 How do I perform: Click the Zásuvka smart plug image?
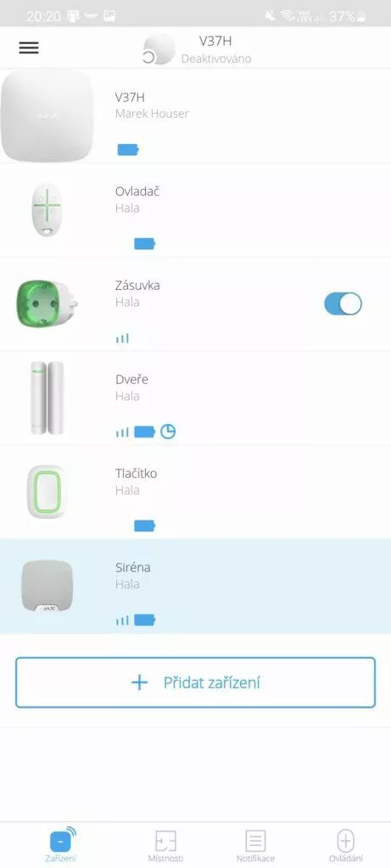tap(47, 304)
